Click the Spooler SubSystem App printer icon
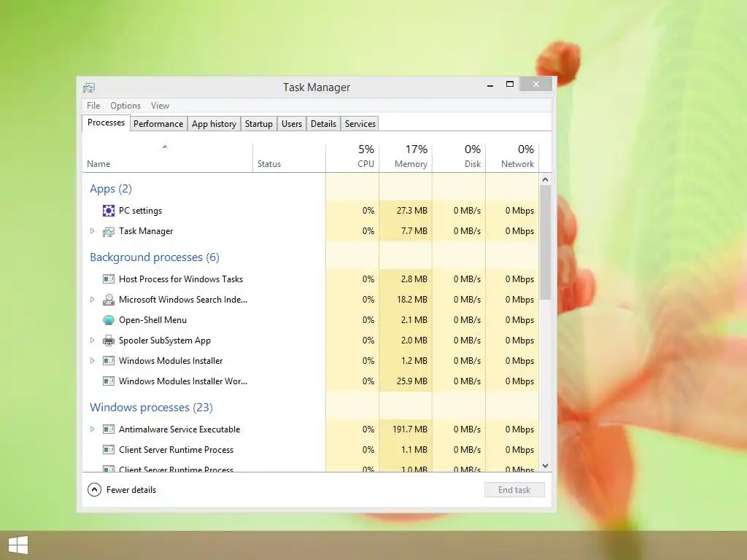Image resolution: width=747 pixels, height=560 pixels. pyautogui.click(x=109, y=341)
